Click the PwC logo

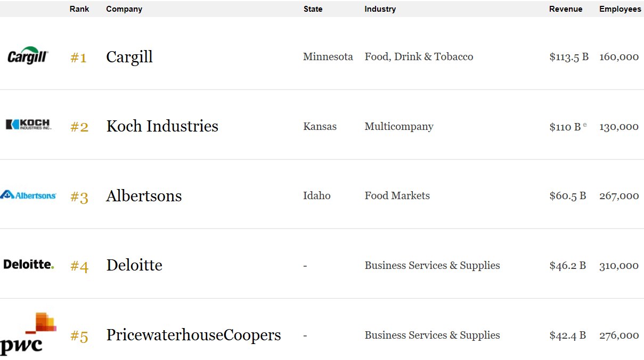coord(28,334)
